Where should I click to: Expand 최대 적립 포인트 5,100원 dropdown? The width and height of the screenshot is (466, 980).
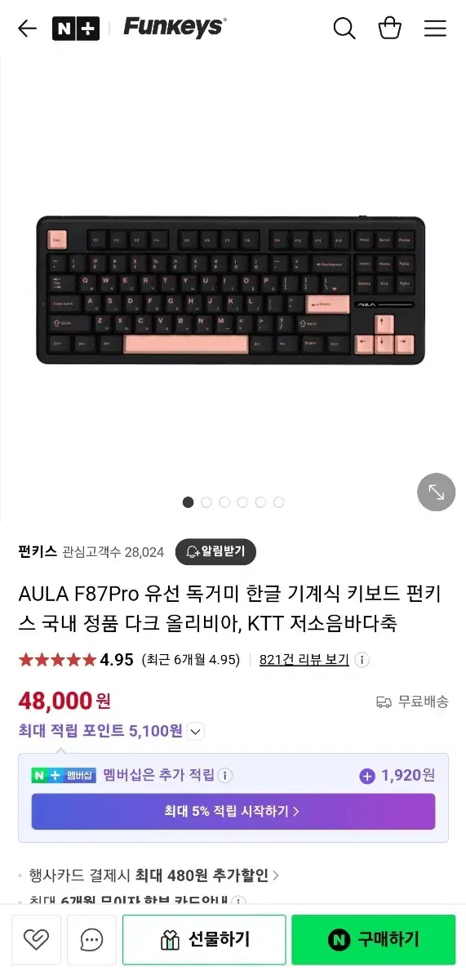tap(196, 731)
